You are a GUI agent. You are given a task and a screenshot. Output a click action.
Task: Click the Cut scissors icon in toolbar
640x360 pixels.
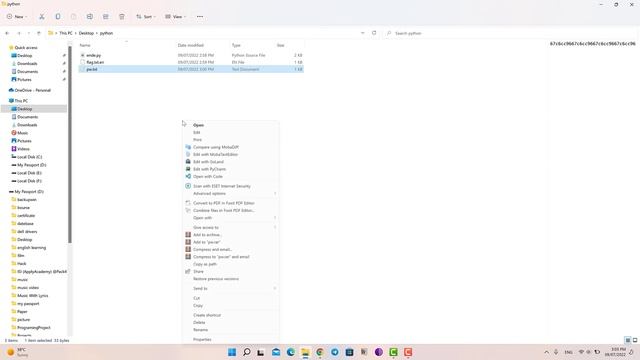[x=42, y=17]
